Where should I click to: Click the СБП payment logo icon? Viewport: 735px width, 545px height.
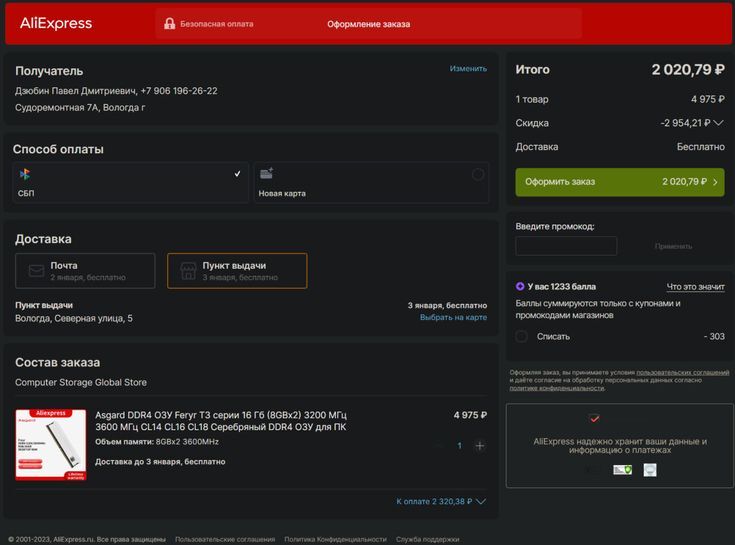pyautogui.click(x=25, y=174)
